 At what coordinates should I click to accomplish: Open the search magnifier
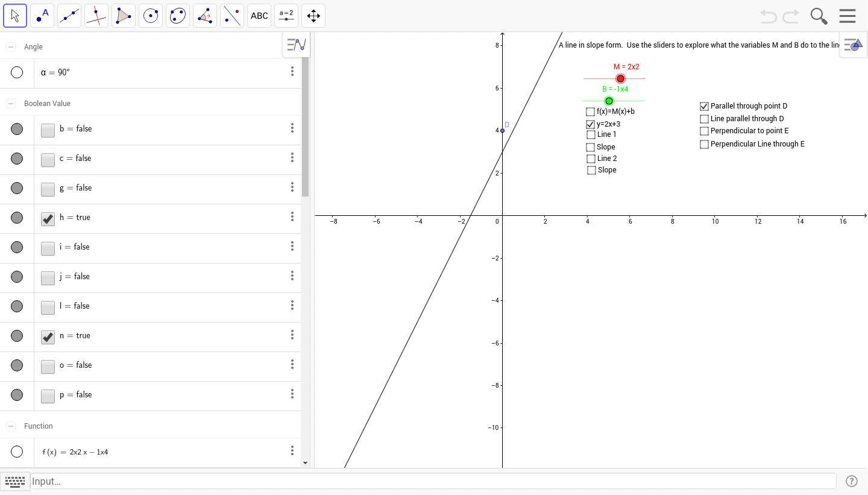pos(819,16)
